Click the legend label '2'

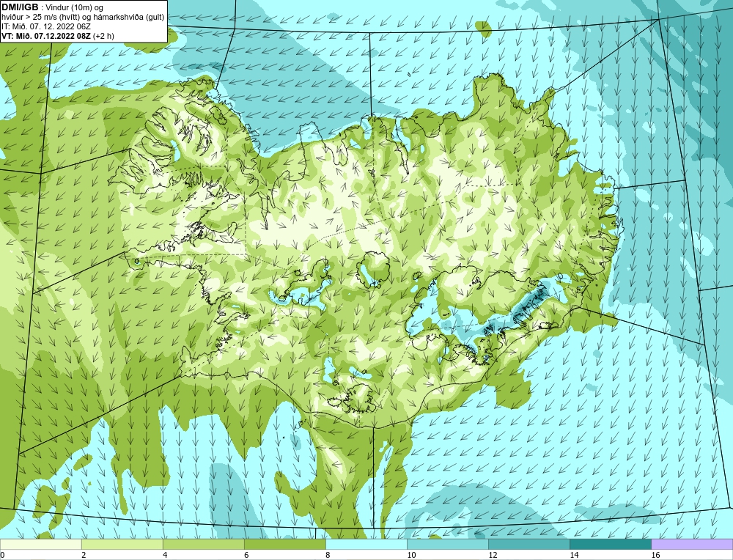click(84, 555)
